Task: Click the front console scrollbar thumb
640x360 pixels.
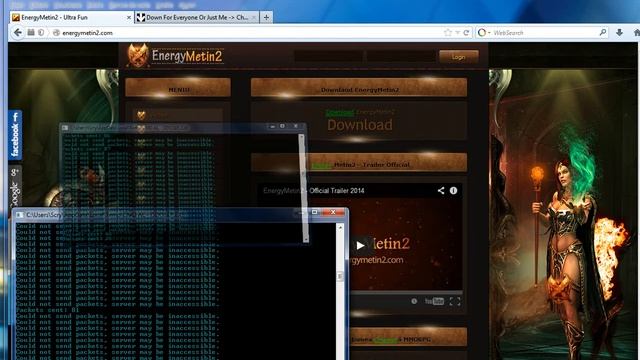Action: 340,276
